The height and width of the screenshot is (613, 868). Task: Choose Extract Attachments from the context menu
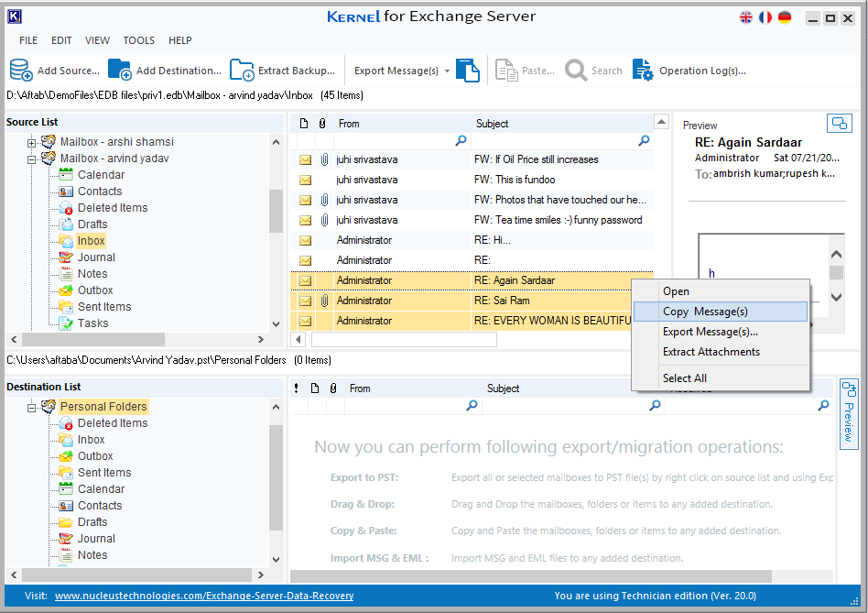pyautogui.click(x=721, y=352)
